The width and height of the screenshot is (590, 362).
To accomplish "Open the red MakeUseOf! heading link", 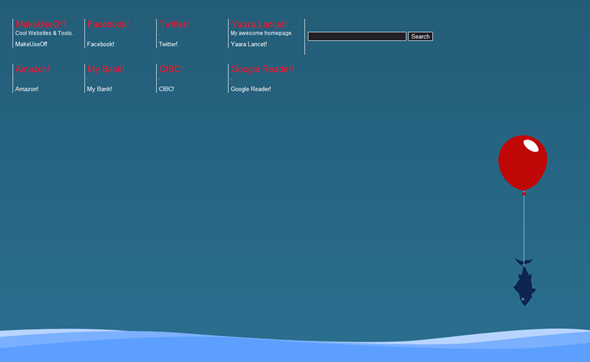I will 40,24.
